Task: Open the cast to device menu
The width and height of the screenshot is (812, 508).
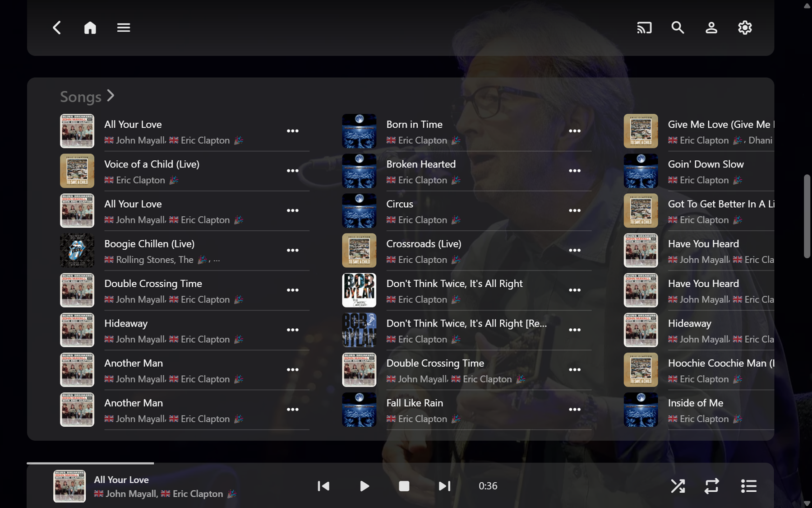Action: pyautogui.click(x=644, y=28)
